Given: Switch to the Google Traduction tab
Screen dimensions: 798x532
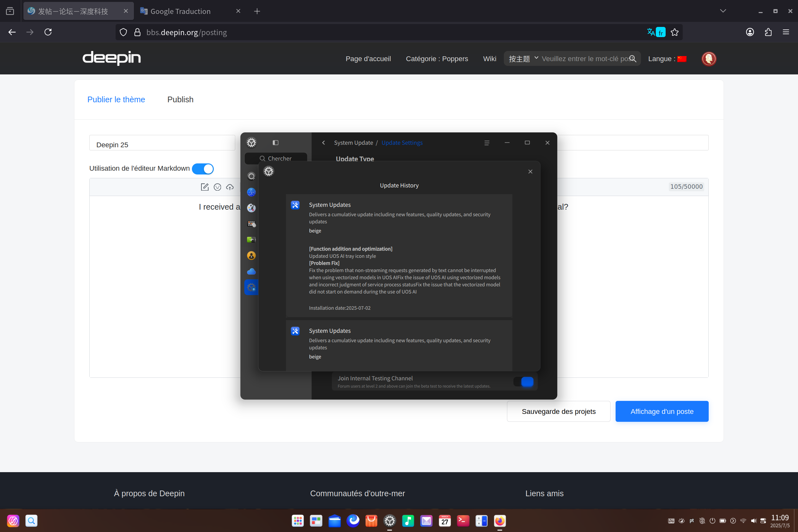Looking at the screenshot, I should [190, 11].
